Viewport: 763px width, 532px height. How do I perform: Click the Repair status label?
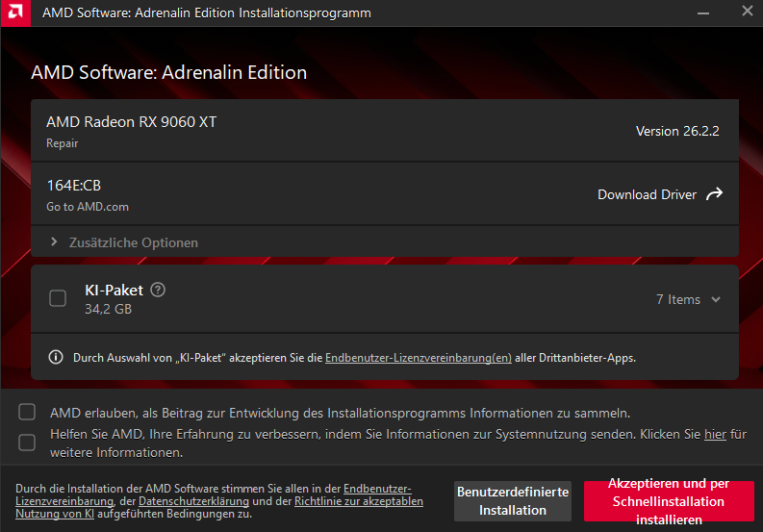click(63, 143)
